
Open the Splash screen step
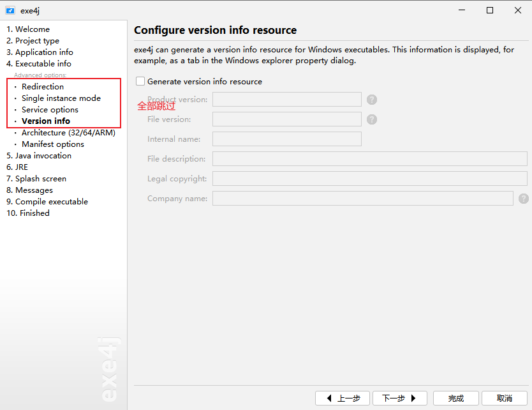pos(36,179)
